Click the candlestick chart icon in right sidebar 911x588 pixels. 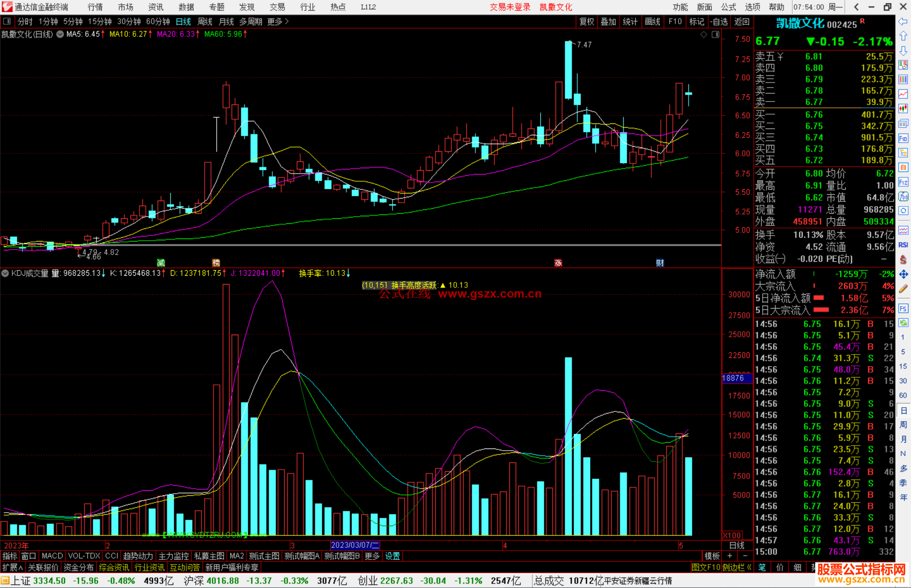point(903,109)
